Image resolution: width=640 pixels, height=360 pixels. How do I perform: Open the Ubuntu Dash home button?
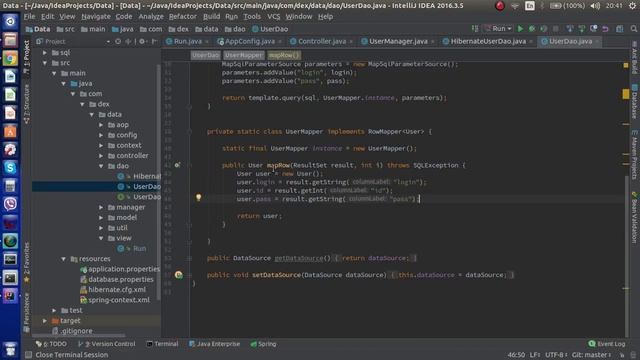tap(10, 22)
